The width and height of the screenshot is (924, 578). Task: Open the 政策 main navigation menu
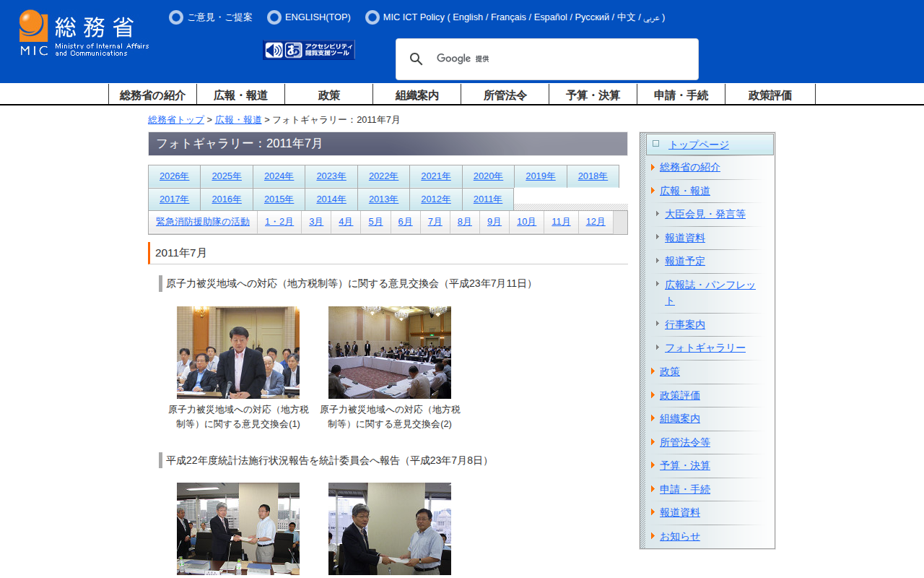click(328, 95)
